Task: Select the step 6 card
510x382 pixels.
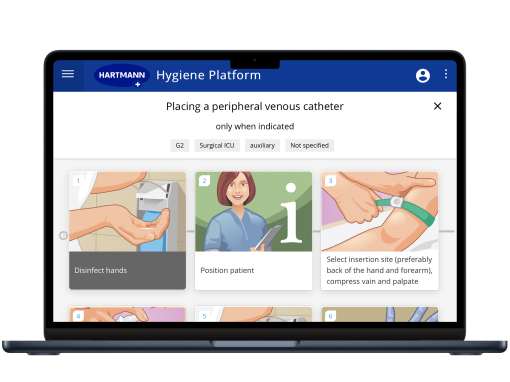Action: (x=380, y=314)
